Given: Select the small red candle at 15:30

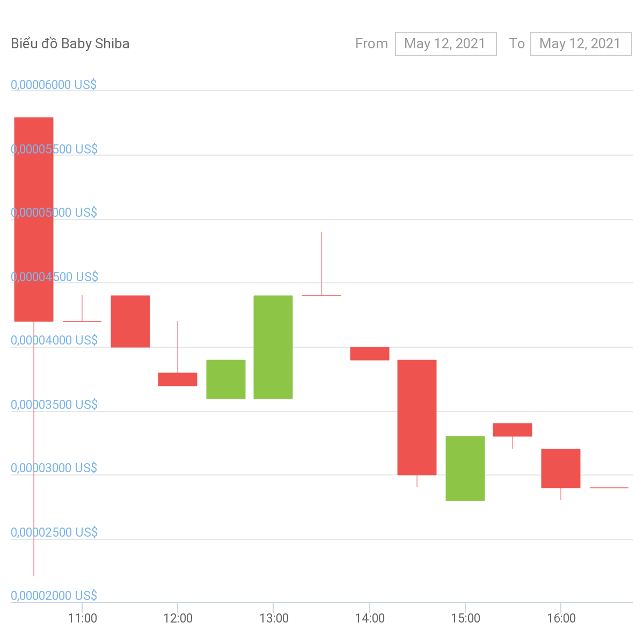Looking at the screenshot, I should click(513, 429).
